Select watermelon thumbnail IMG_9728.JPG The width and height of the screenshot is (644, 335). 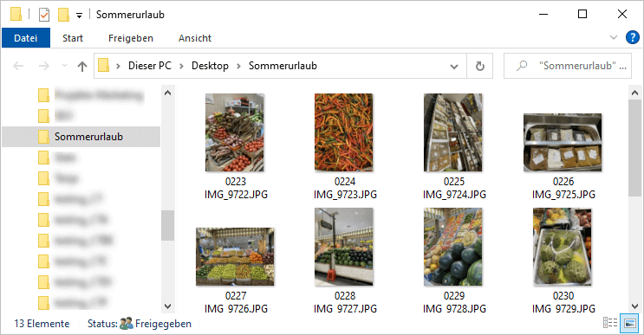(453, 247)
